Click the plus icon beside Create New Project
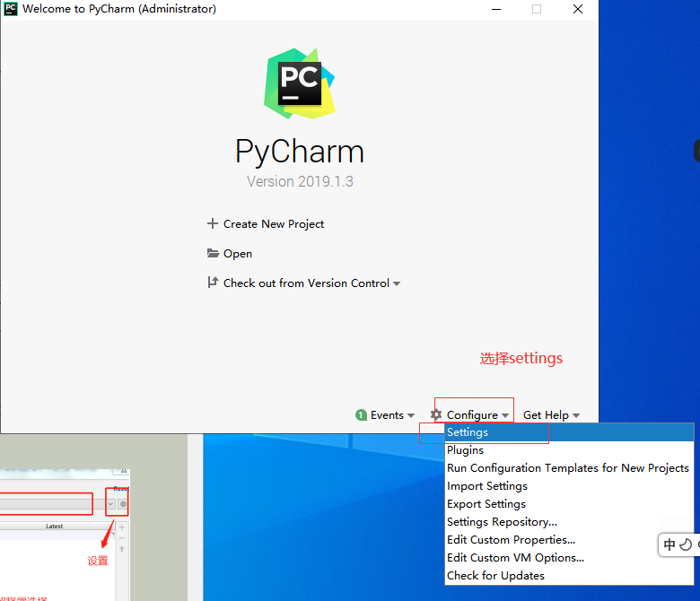Image resolution: width=700 pixels, height=601 pixels. pos(213,223)
